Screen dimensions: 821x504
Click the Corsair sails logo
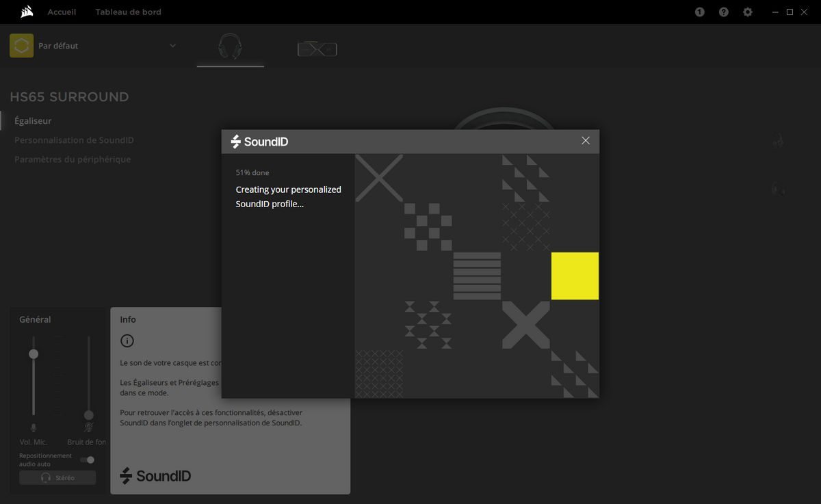(27, 12)
